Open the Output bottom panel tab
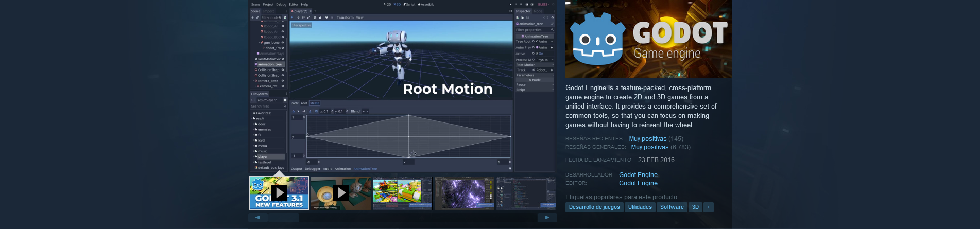Viewport: 980px width, 229px height. click(297, 169)
